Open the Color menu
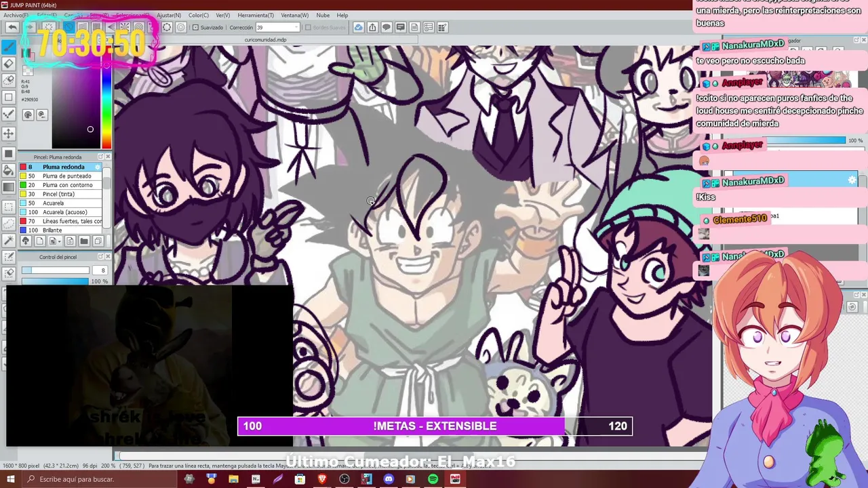Image resolution: width=868 pixels, height=488 pixels. pos(199,15)
